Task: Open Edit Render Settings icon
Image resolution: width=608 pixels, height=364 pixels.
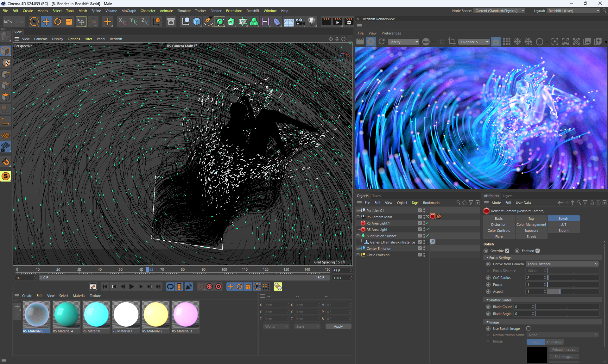Action: [349, 22]
